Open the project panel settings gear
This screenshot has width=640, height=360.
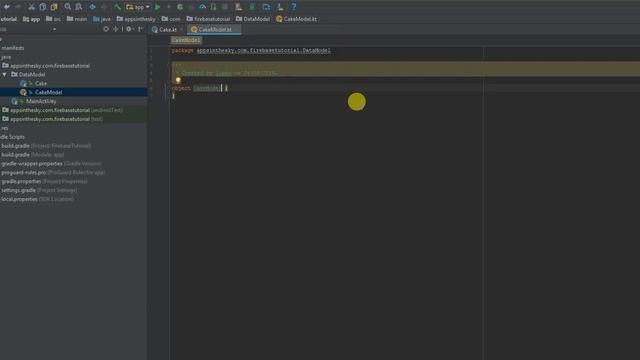129,29
